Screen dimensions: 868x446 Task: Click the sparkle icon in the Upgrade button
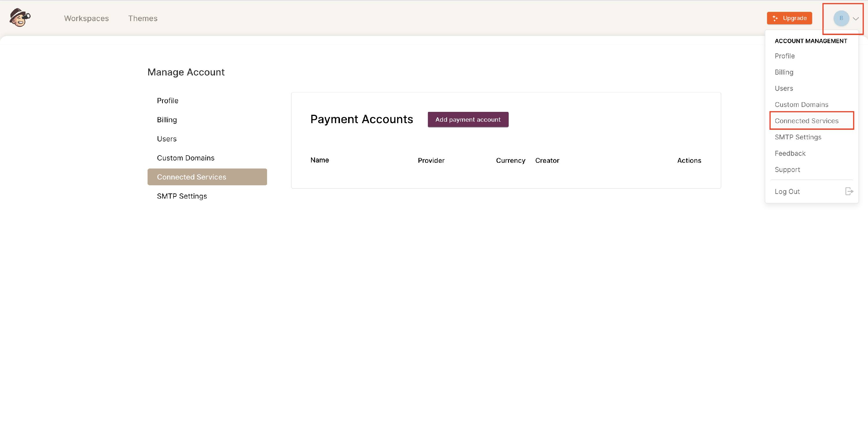pos(775,18)
